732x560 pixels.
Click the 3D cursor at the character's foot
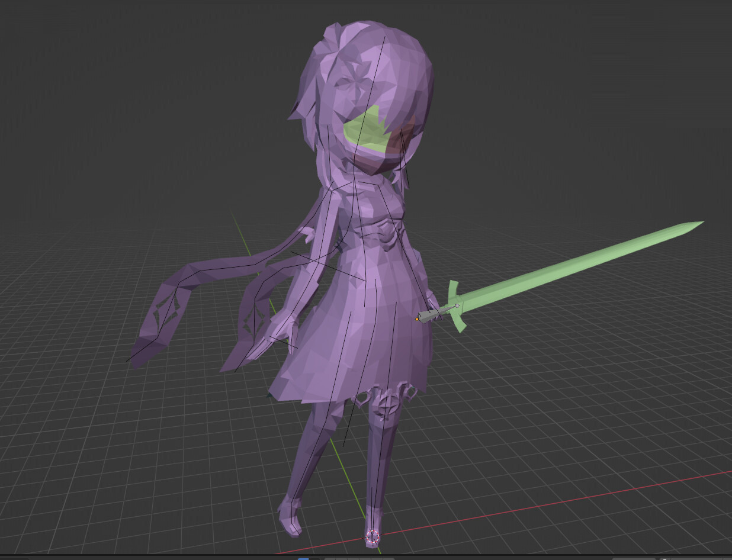[x=372, y=536]
